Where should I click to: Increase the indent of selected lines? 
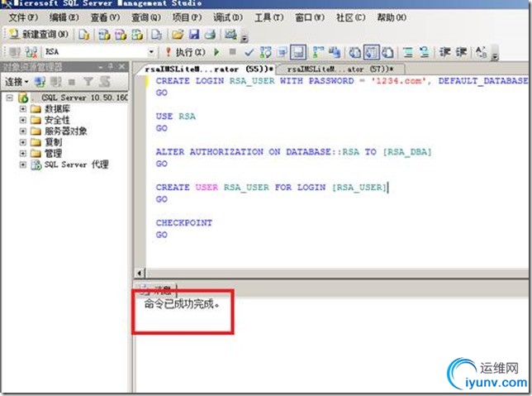click(x=461, y=52)
